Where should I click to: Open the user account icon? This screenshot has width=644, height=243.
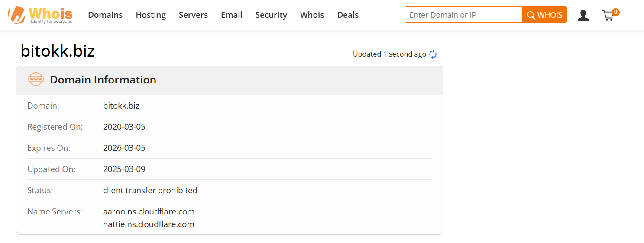pos(583,15)
